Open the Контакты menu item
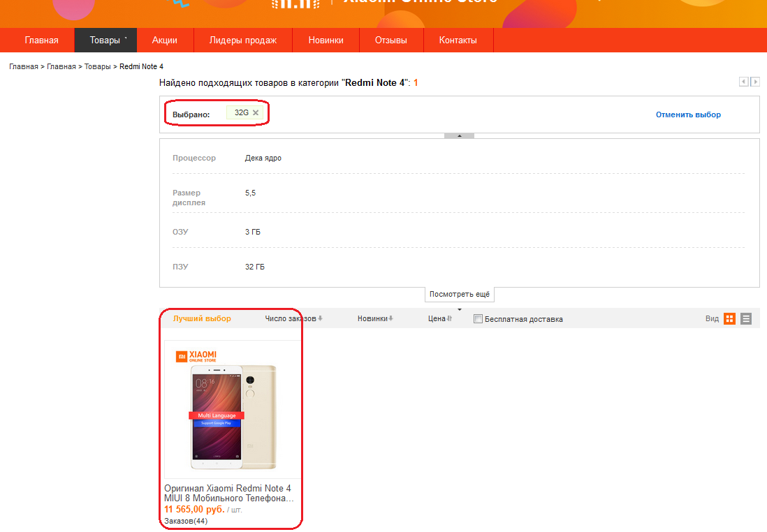767x532 pixels. pyautogui.click(x=458, y=40)
